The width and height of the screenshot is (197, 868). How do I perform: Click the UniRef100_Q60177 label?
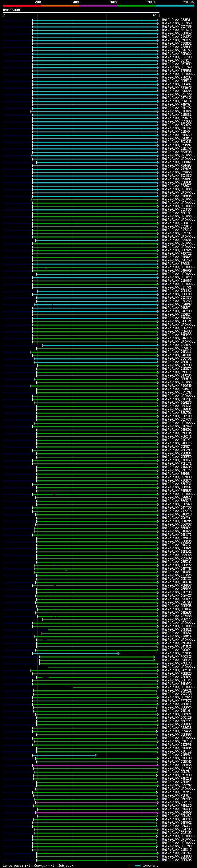[x=177, y=802]
